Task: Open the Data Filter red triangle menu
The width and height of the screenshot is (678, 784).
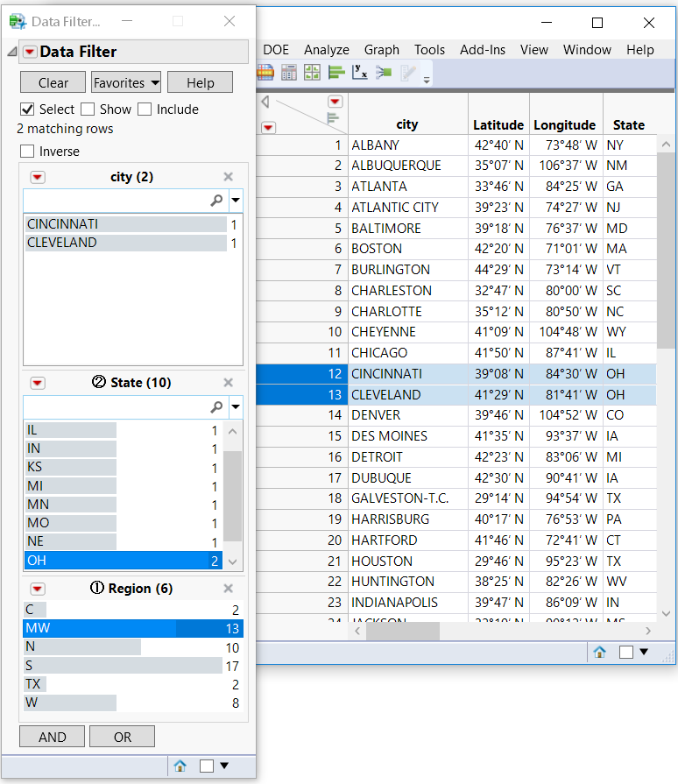Action: click(x=30, y=53)
